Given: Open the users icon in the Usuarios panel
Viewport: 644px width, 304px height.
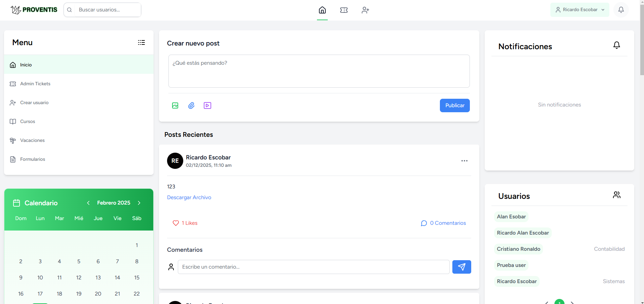Looking at the screenshot, I should point(617,195).
